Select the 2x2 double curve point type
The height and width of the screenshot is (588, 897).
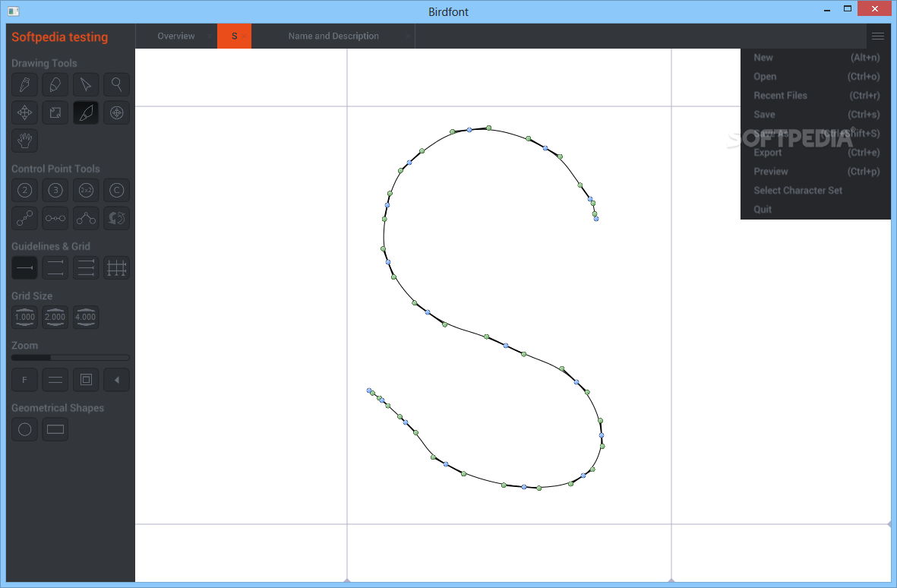(86, 191)
